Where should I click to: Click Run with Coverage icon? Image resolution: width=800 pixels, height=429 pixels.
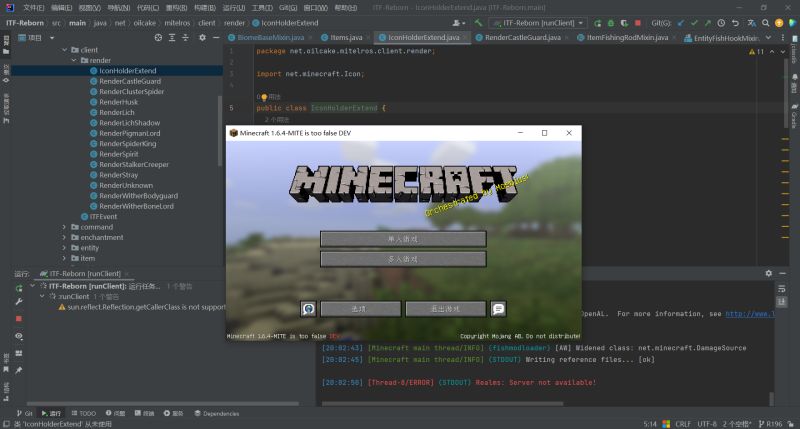[624, 23]
